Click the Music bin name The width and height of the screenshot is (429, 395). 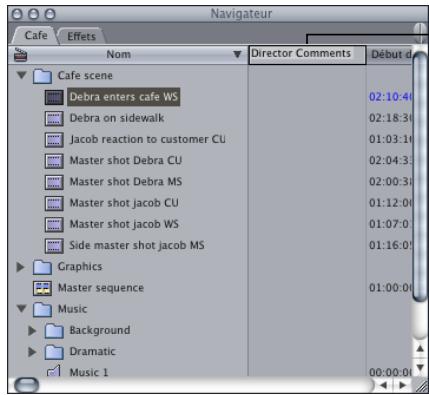tap(72, 309)
